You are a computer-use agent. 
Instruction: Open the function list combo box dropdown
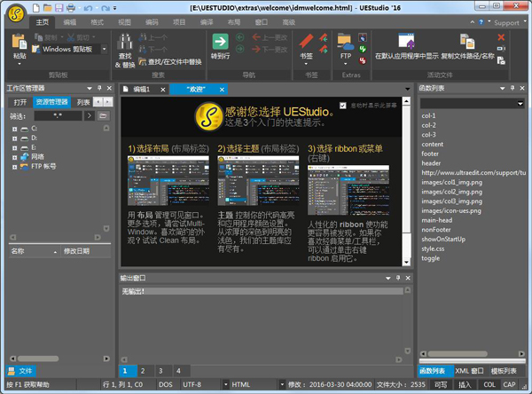pos(520,104)
